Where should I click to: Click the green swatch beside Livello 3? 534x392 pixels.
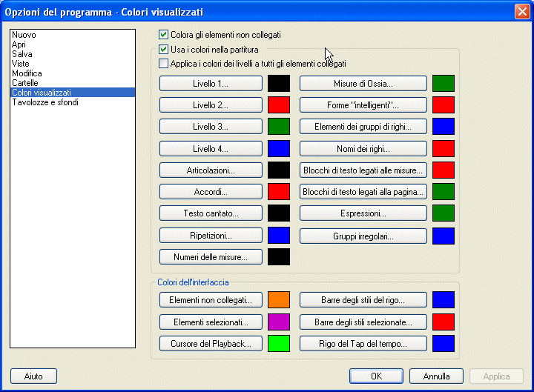pos(278,127)
